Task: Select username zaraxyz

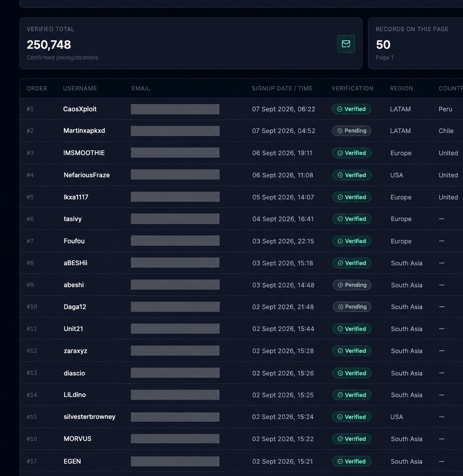Action: click(75, 351)
